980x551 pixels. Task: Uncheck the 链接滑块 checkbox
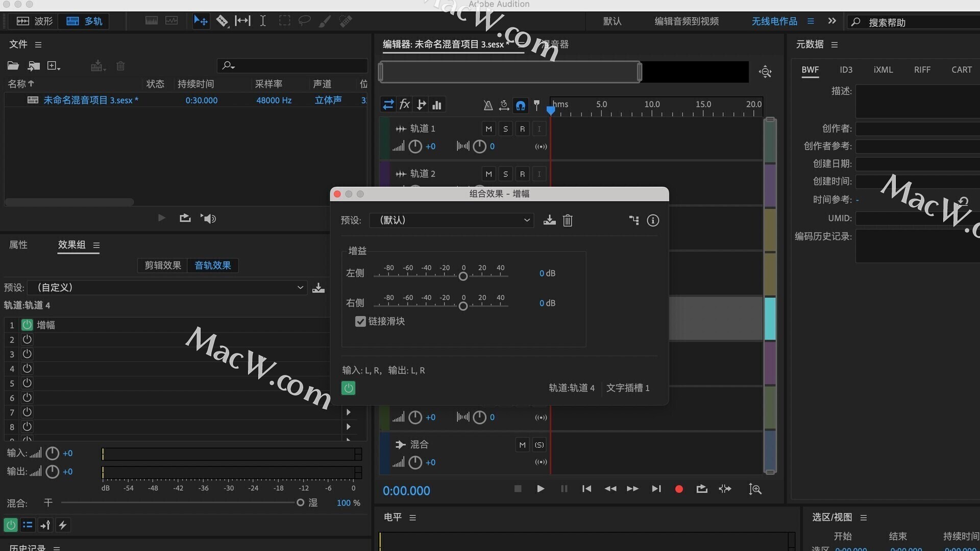(360, 321)
